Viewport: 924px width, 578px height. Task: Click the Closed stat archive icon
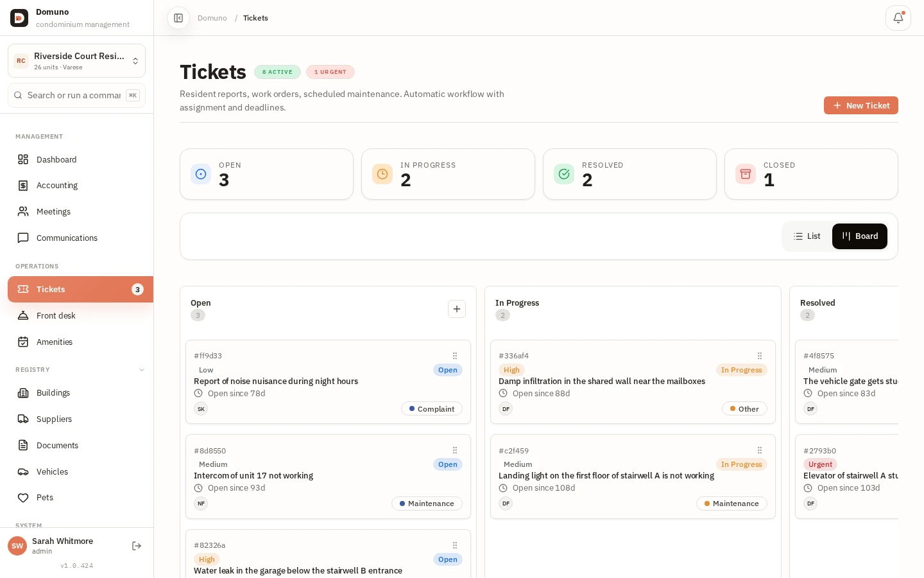746,174
